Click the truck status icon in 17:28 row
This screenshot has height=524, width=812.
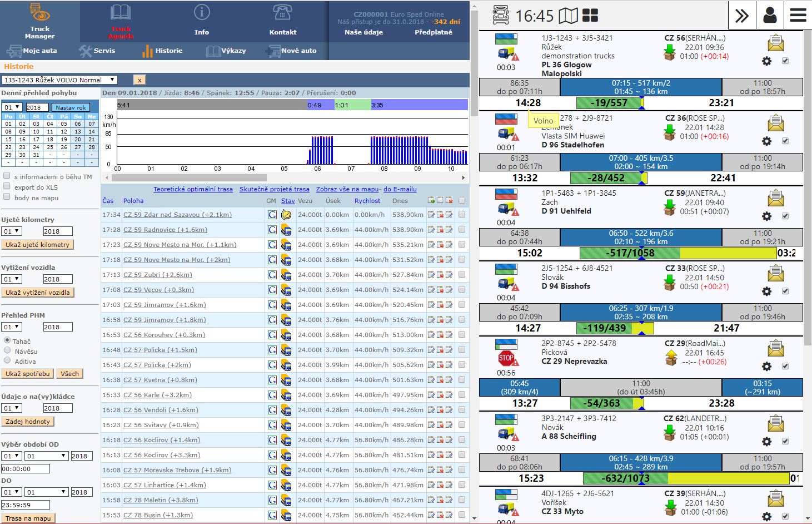pos(286,230)
